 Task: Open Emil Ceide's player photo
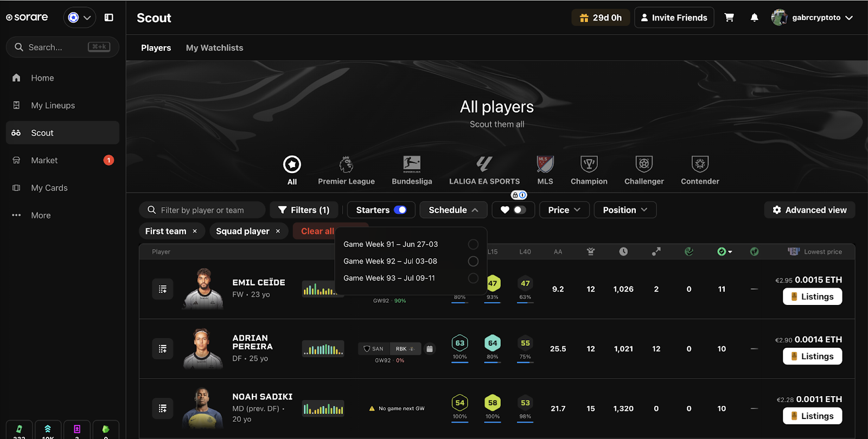[x=203, y=289]
